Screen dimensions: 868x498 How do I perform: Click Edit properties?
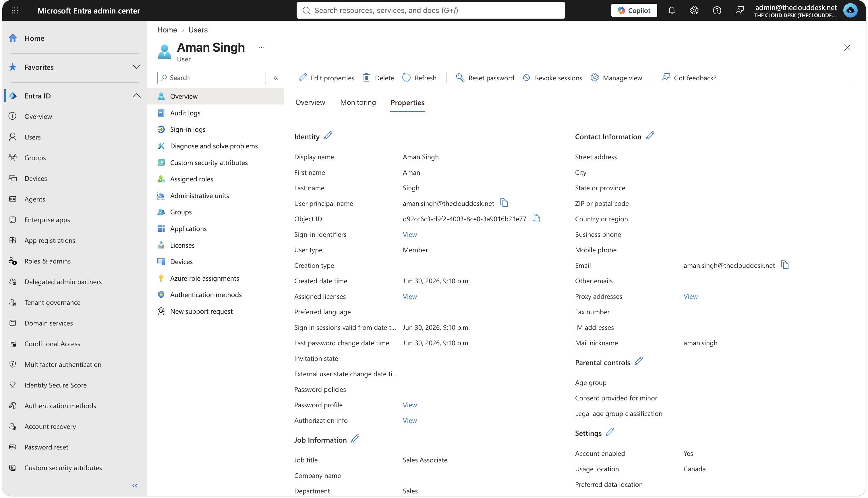[326, 78]
